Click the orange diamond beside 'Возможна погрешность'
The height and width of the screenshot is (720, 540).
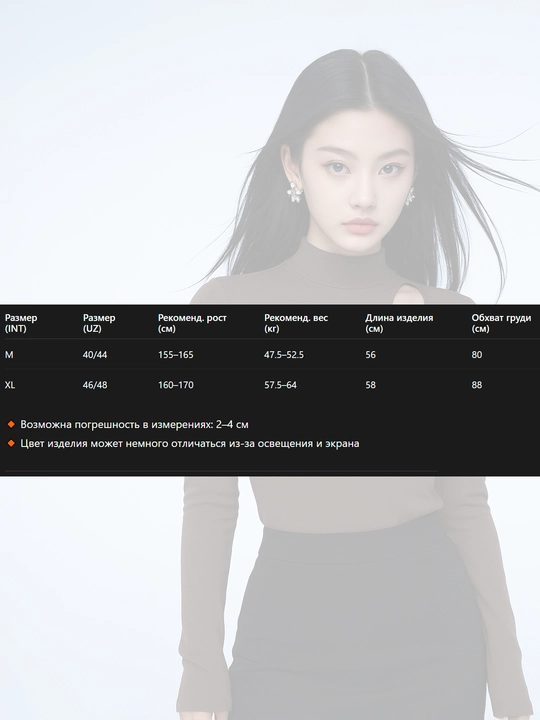coord(11,424)
